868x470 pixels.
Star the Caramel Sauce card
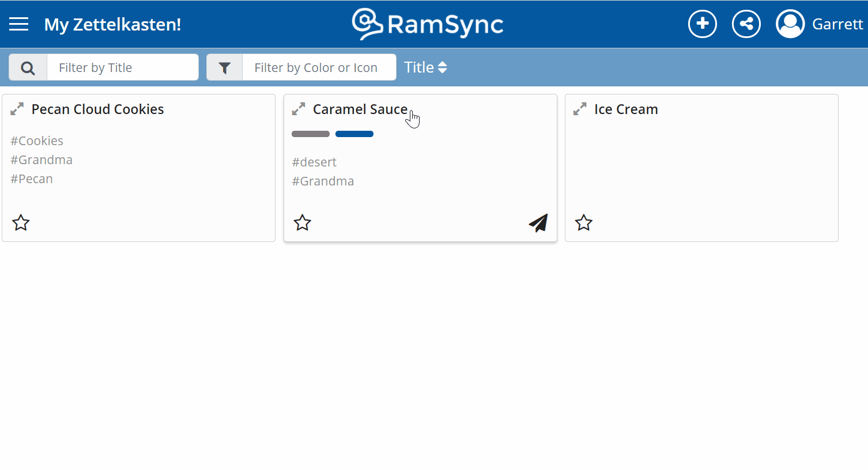(x=303, y=222)
